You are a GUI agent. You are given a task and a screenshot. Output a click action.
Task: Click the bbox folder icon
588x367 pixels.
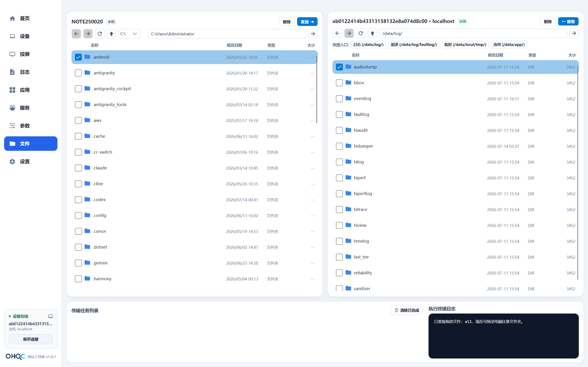(x=348, y=82)
